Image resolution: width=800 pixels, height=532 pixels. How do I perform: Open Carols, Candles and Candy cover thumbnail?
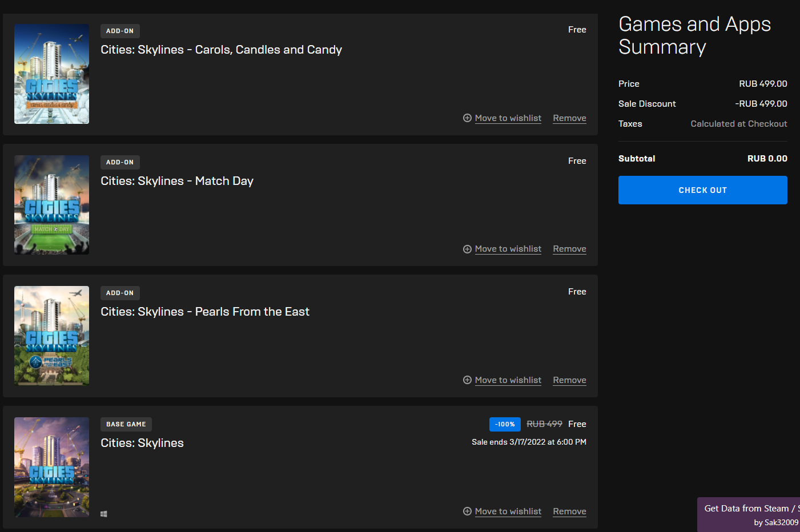(51, 74)
